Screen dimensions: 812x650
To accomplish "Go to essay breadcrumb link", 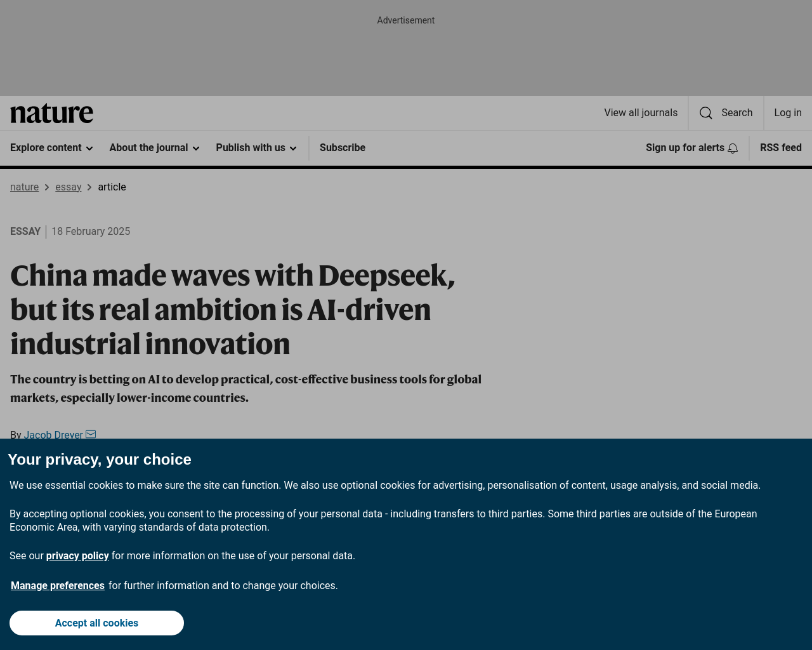I will [69, 187].
